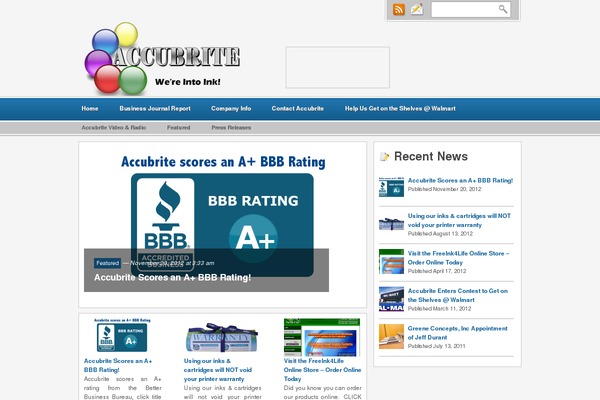Click the magnifier search icon
Viewport: 600px width, 400px height.
click(x=503, y=9)
